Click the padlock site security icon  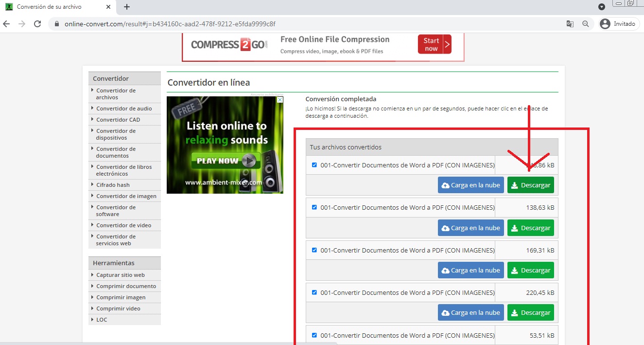[57, 24]
